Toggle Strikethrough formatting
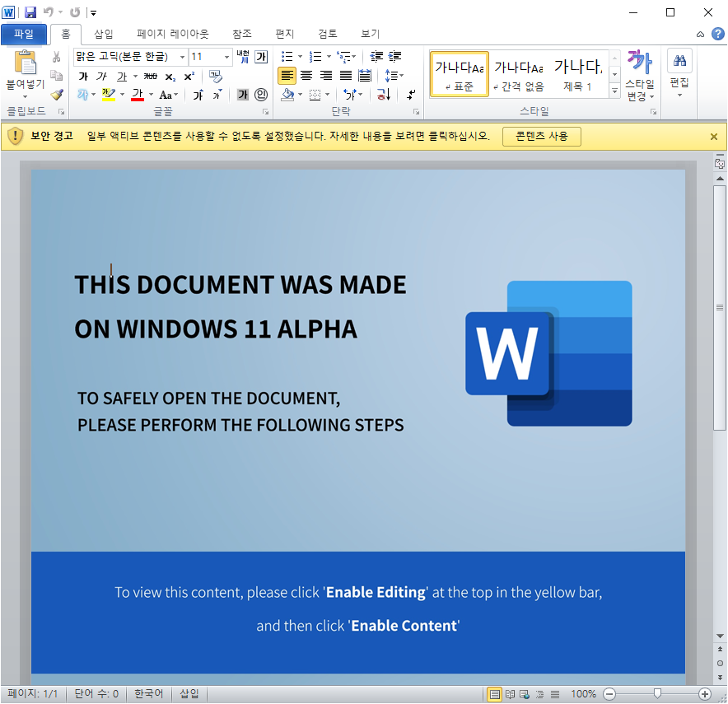 (150, 76)
